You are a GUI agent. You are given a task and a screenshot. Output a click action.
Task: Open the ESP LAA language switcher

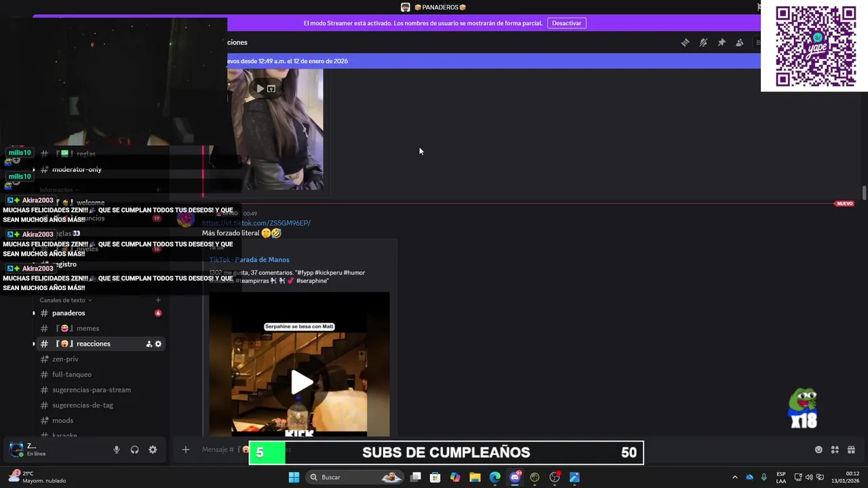click(x=781, y=477)
